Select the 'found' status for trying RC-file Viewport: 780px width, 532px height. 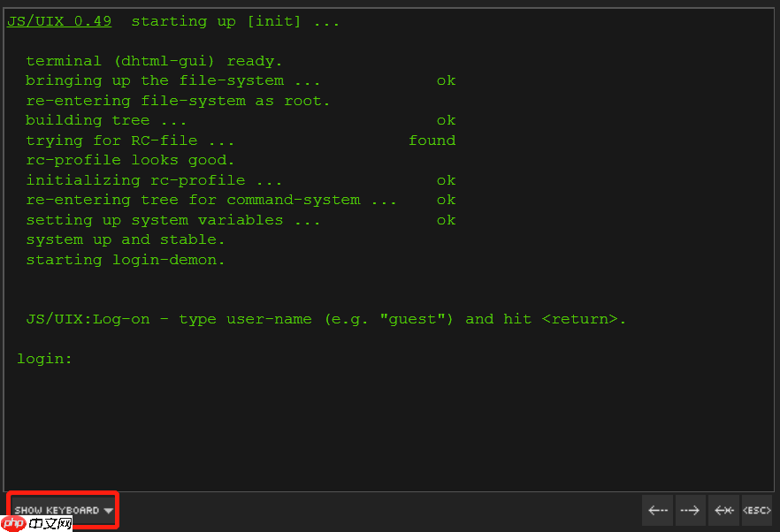(x=432, y=140)
